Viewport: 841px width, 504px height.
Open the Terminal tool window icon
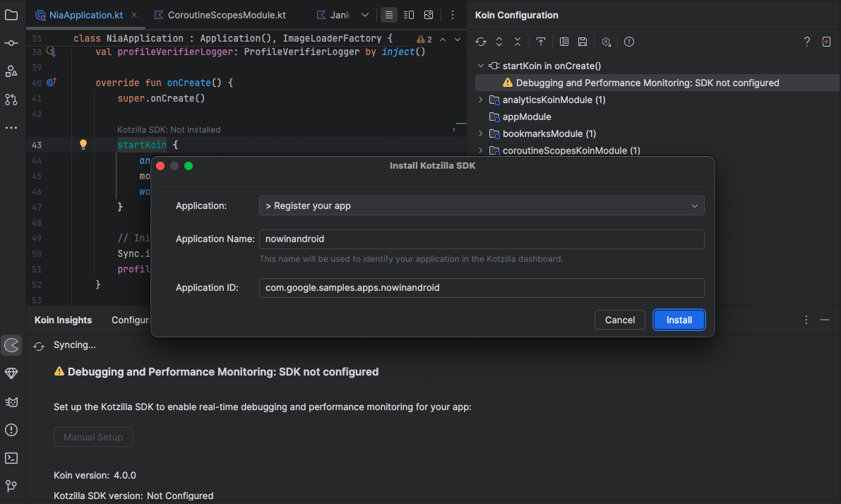pyautogui.click(x=11, y=458)
